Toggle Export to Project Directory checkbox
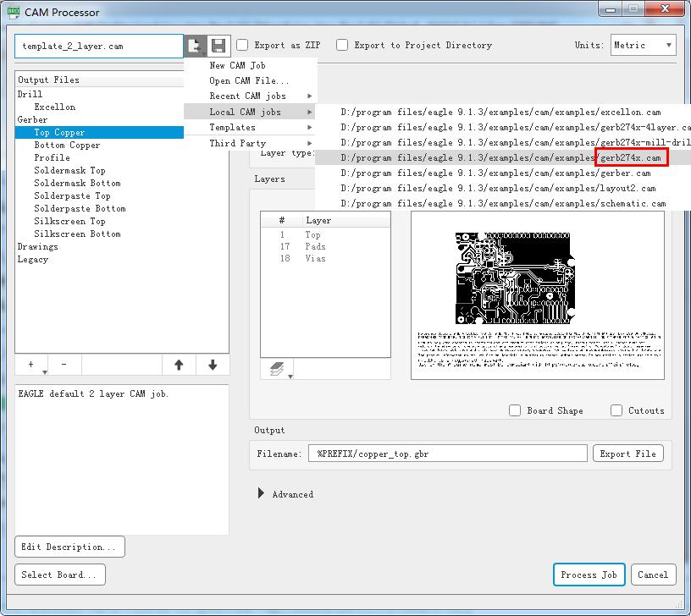The image size is (691, 616). tap(342, 45)
